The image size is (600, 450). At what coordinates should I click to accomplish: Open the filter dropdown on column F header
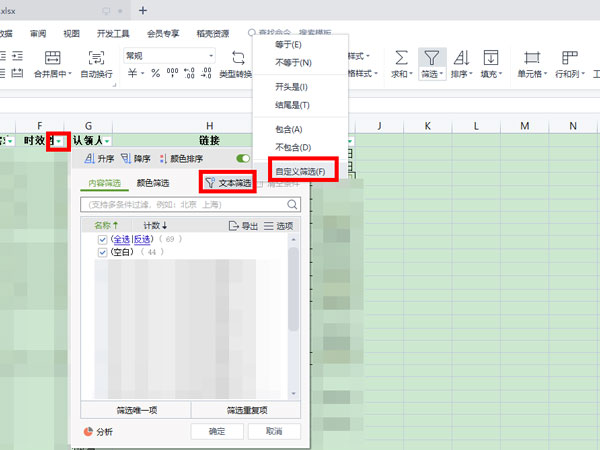tap(59, 141)
